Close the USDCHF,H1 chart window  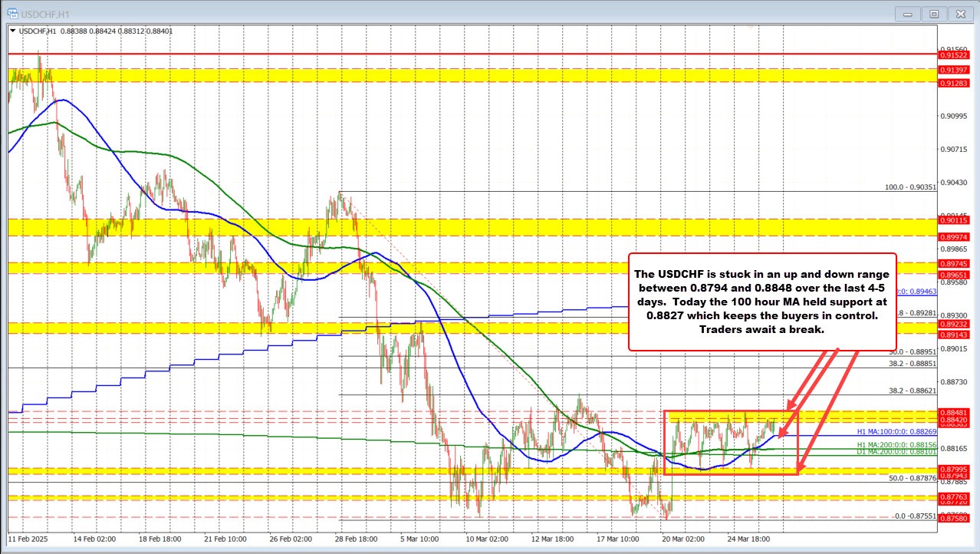[959, 13]
